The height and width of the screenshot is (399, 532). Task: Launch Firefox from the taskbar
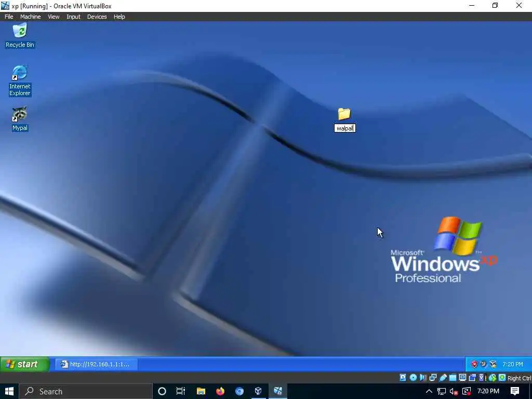click(220, 391)
